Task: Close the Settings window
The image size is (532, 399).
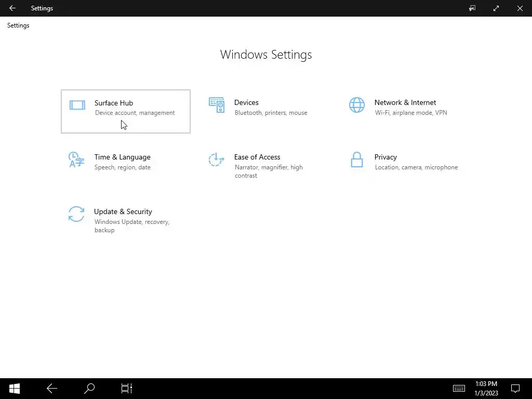Action: coord(520,8)
